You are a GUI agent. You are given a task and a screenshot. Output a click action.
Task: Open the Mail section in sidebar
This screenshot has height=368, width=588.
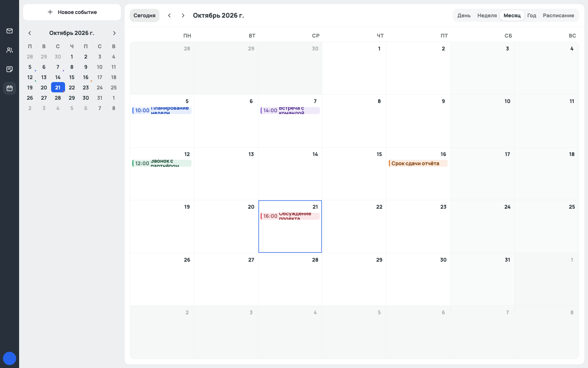point(10,31)
